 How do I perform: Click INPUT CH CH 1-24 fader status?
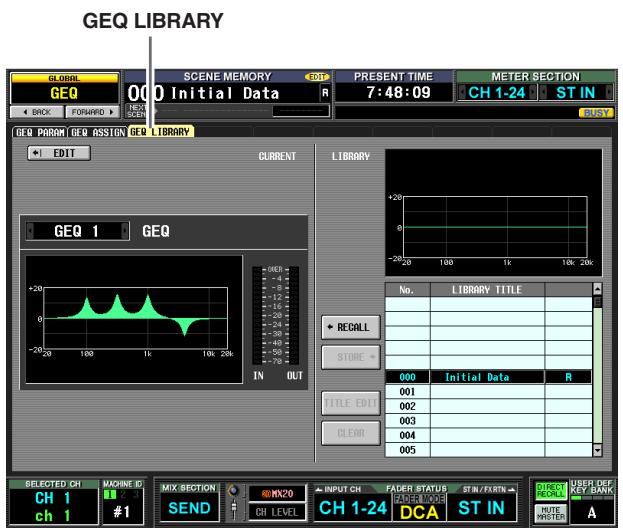tap(353, 508)
